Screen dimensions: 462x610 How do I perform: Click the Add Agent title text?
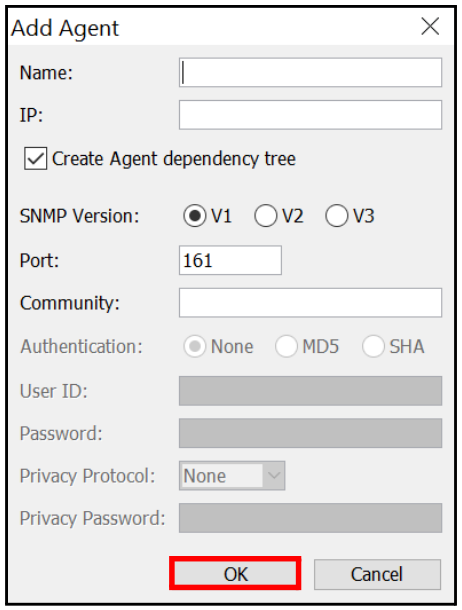[65, 28]
